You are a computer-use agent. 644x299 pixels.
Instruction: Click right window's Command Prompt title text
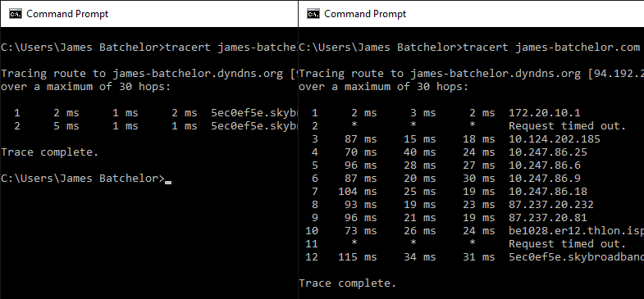click(x=365, y=14)
